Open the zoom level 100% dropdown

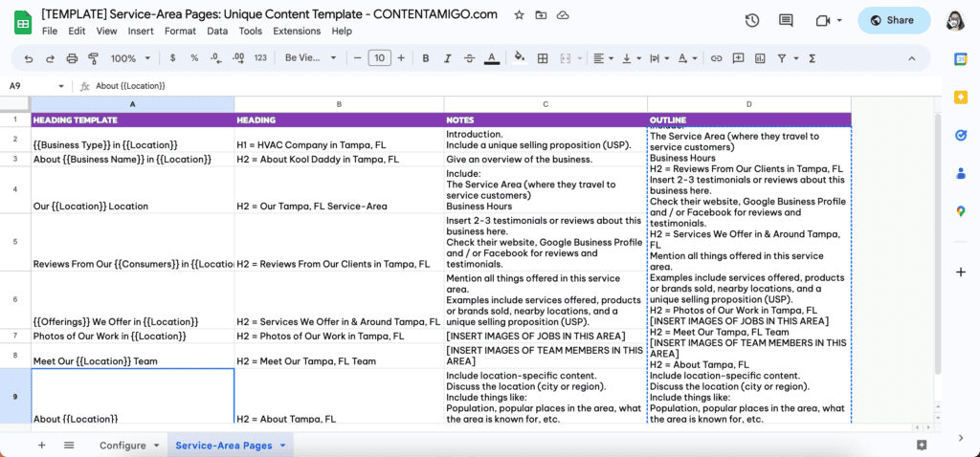(x=130, y=58)
